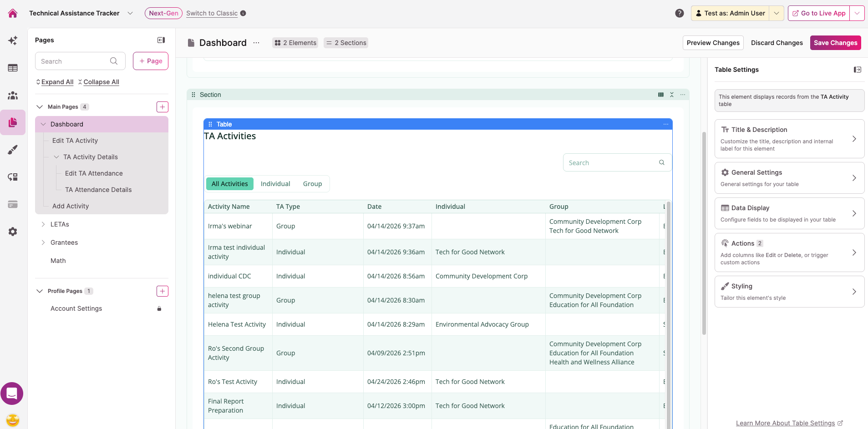Collapse the TA Activity Details tree node
This screenshot has height=429, width=868.
(56, 157)
